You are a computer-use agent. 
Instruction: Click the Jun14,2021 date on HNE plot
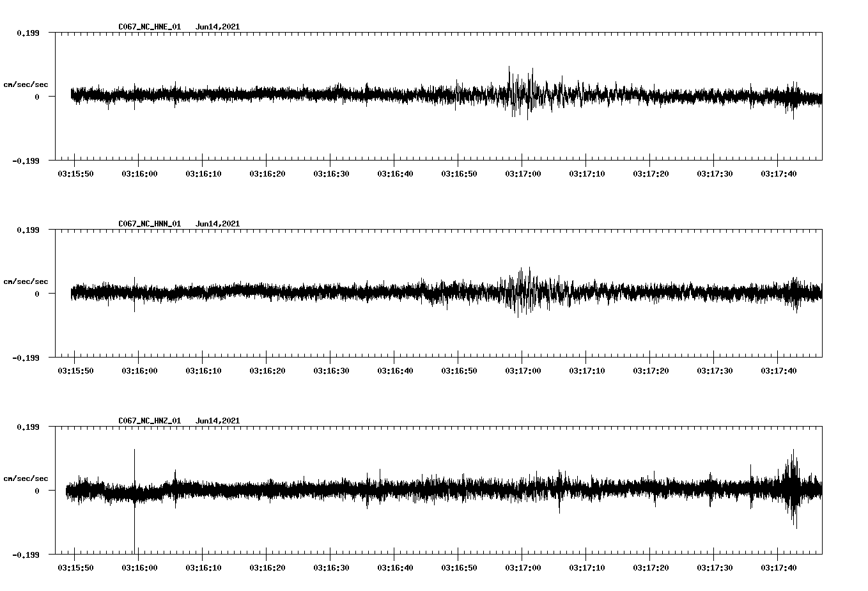[x=217, y=27]
